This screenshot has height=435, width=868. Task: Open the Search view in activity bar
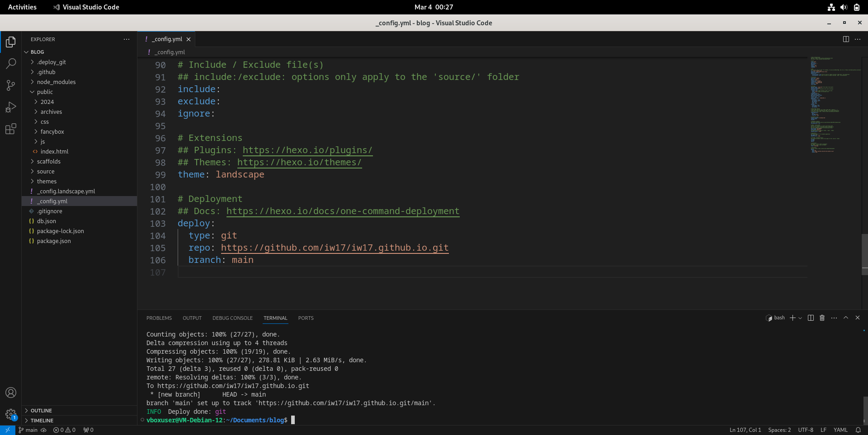click(x=11, y=64)
